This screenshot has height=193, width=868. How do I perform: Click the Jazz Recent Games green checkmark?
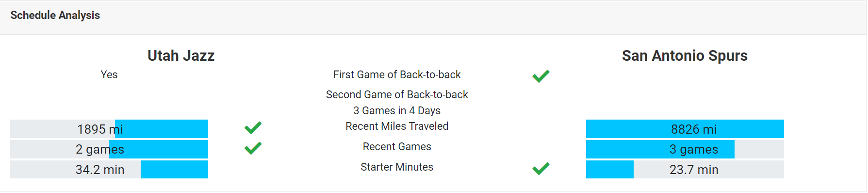click(253, 148)
